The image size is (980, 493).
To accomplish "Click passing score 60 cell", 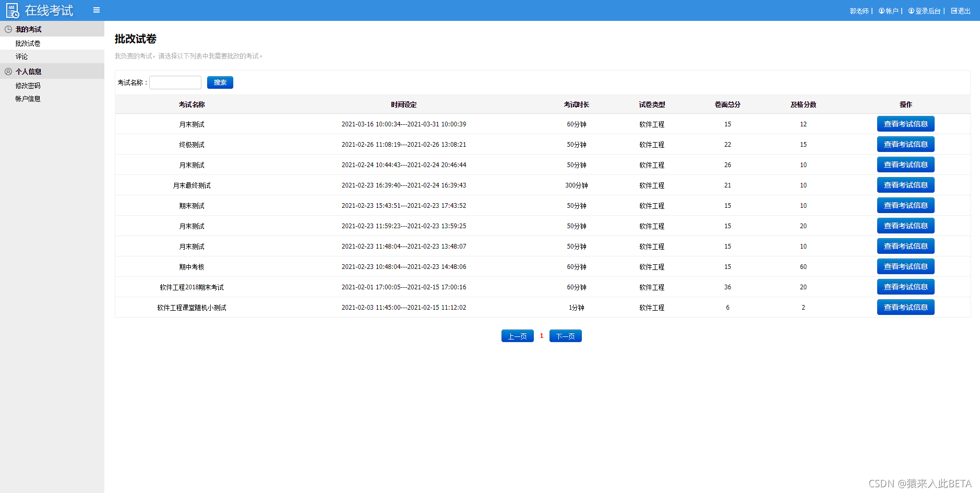I will click(x=804, y=267).
